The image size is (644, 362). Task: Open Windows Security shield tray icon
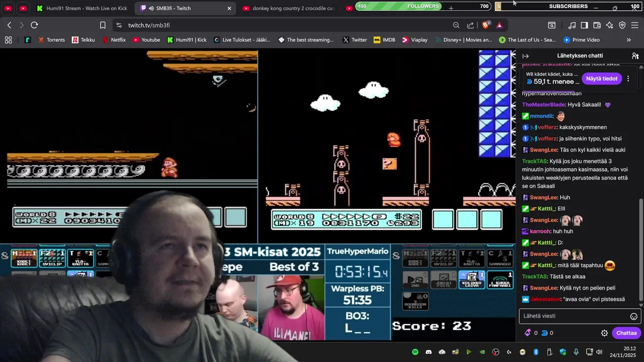(x=563, y=352)
